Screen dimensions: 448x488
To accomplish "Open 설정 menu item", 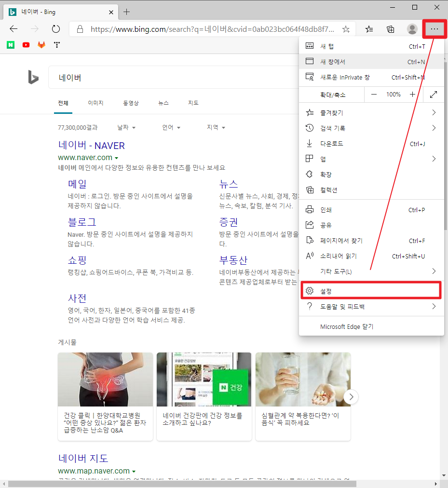I will (x=371, y=291).
